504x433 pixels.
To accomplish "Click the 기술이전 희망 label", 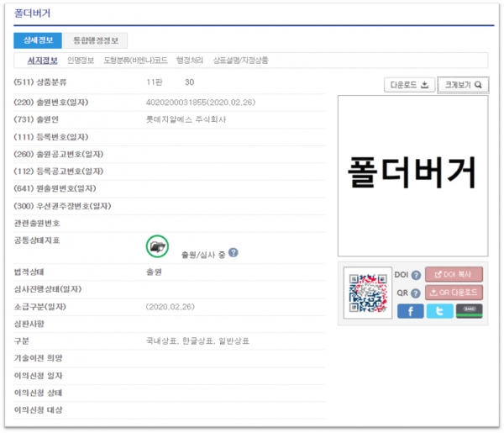I will pos(38,358).
